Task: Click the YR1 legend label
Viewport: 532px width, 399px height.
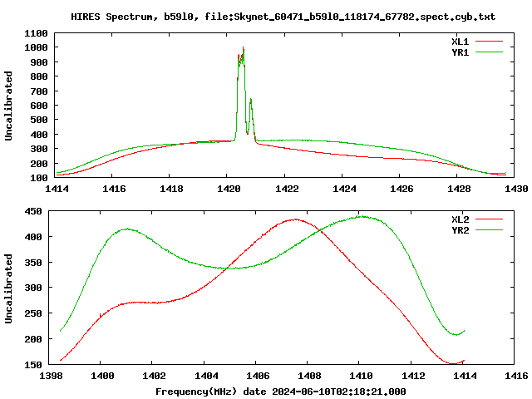Action: click(x=460, y=52)
